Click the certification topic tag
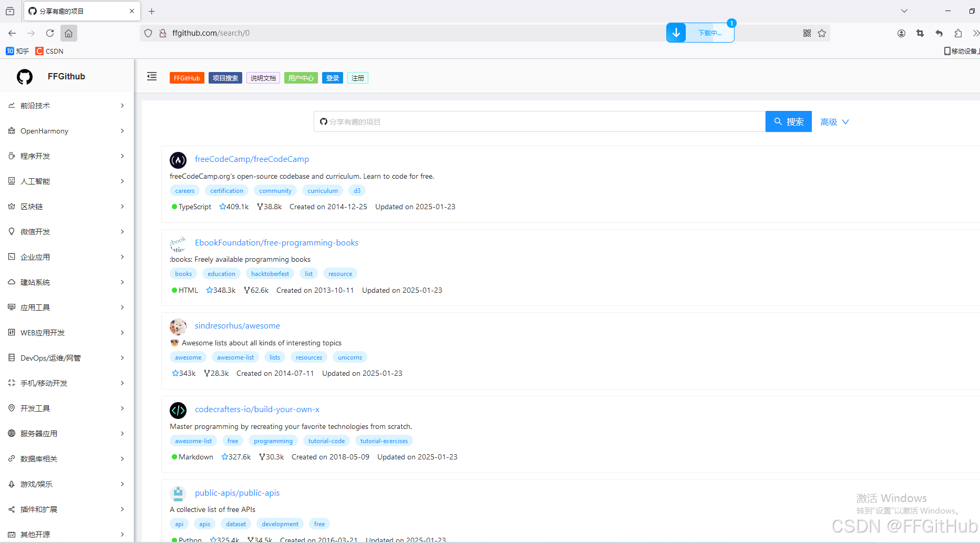The height and width of the screenshot is (543, 980). point(227,191)
